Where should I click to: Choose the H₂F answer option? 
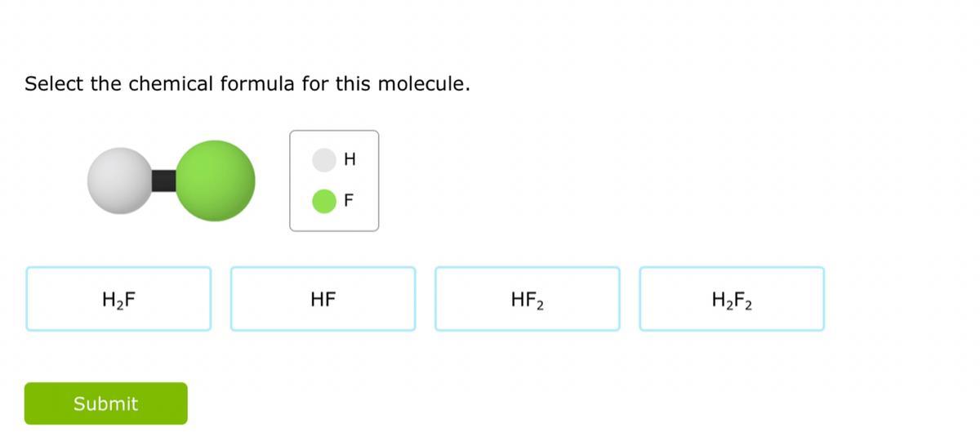118,299
